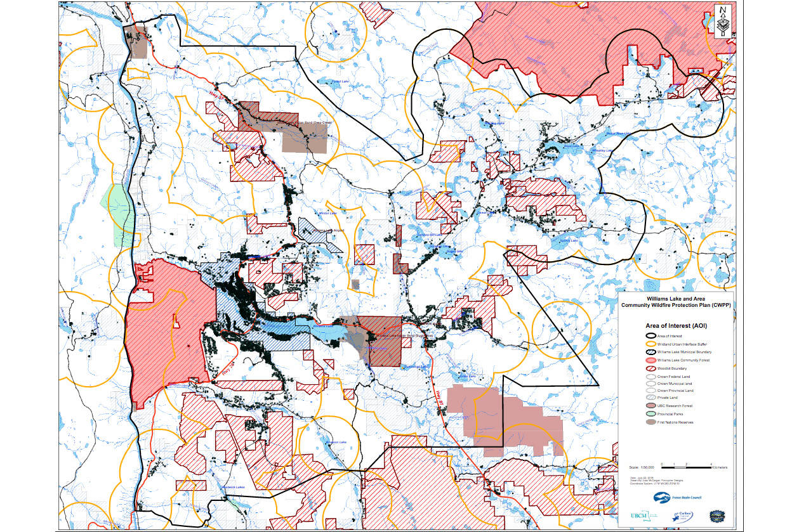Click the dark round crest logo beside Cariboo logo
The image size is (799, 532).
(x=718, y=516)
